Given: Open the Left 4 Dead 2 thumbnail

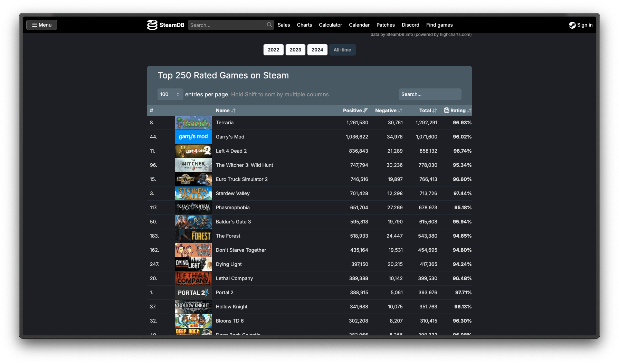Looking at the screenshot, I should click(193, 151).
